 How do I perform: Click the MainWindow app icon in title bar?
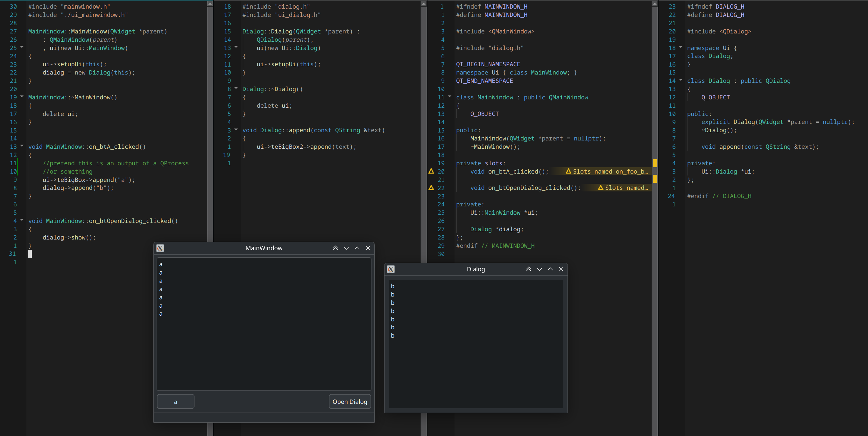[160, 248]
